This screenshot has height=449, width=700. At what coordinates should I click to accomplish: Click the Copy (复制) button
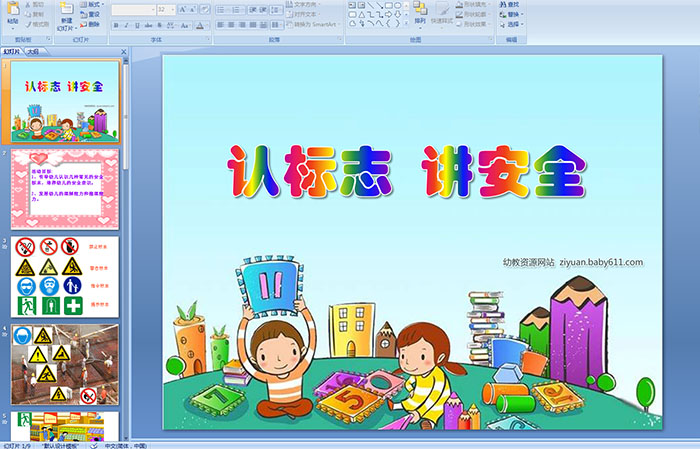35,14
